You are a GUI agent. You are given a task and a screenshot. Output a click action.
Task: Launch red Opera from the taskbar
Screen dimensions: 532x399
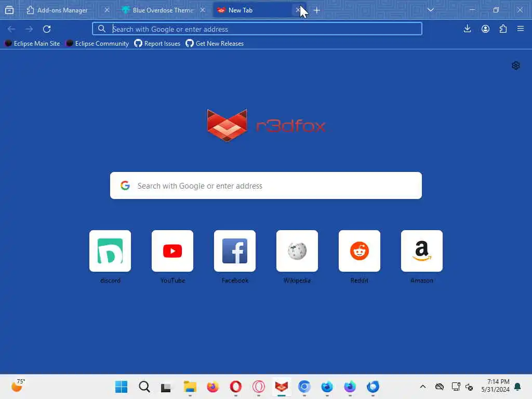236,387
